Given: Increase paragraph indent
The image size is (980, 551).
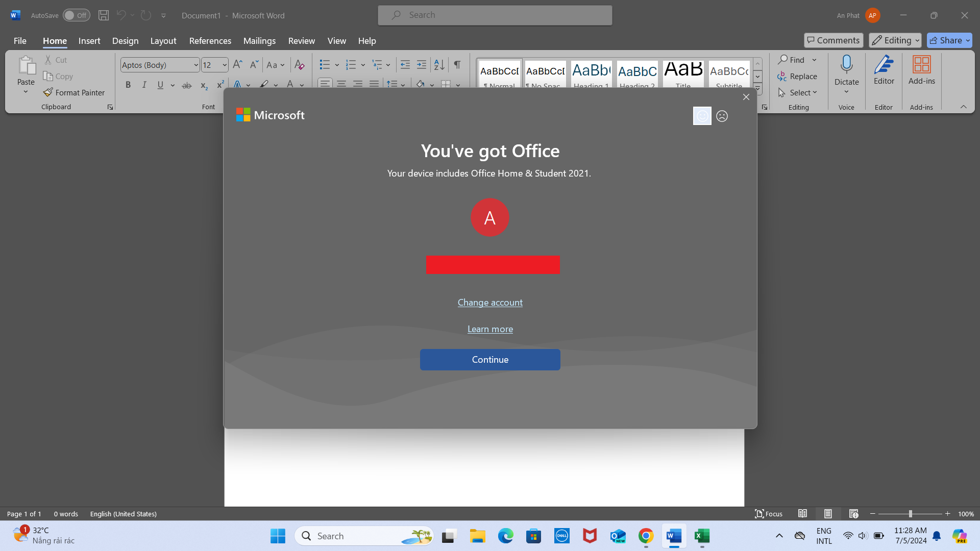Looking at the screenshot, I should tap(422, 65).
